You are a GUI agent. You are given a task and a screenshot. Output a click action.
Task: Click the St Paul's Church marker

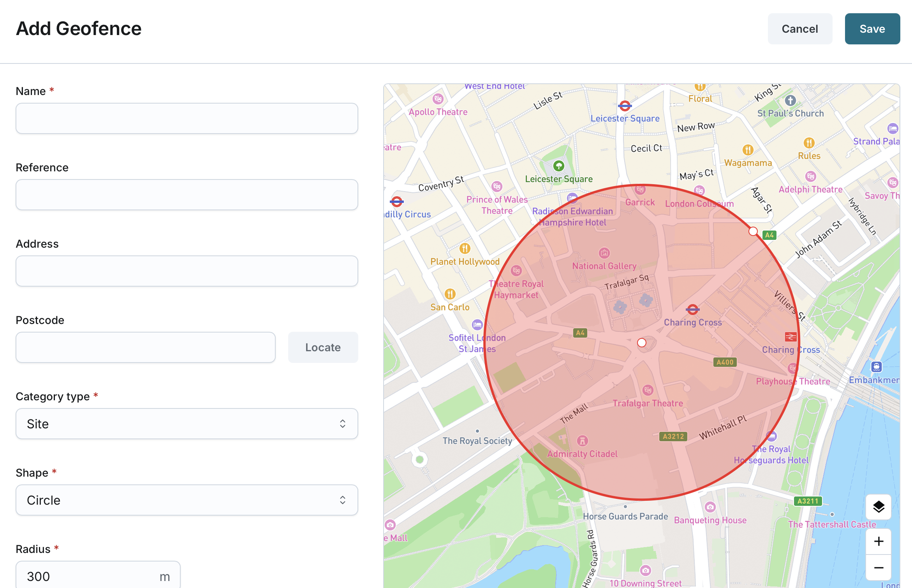pos(790,101)
